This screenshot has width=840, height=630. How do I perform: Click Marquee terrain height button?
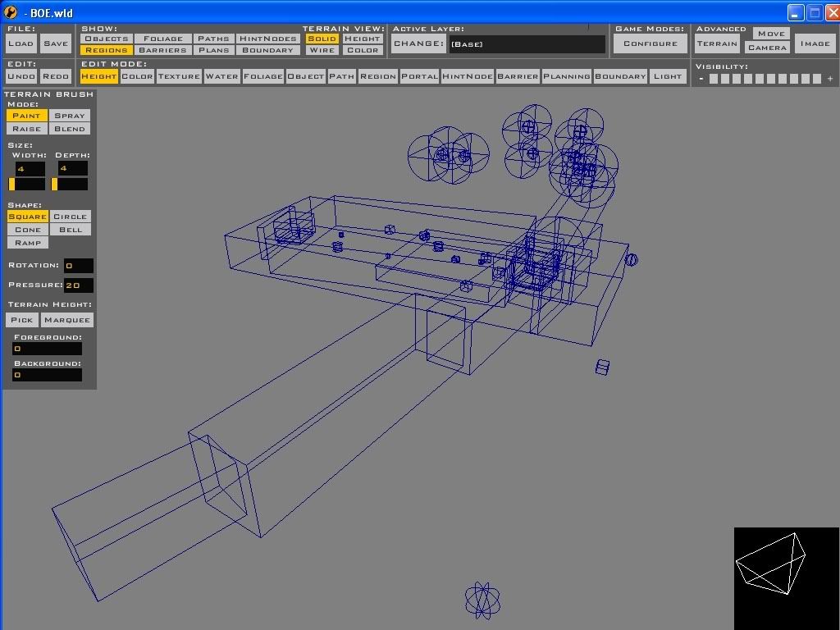pos(67,320)
